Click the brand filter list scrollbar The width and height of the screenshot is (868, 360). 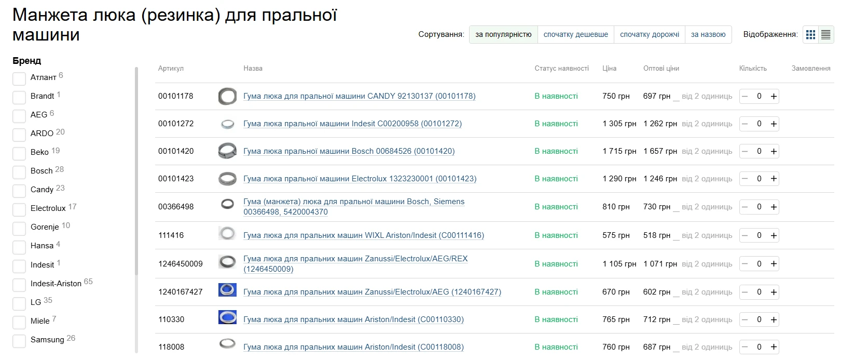pyautogui.click(x=136, y=171)
